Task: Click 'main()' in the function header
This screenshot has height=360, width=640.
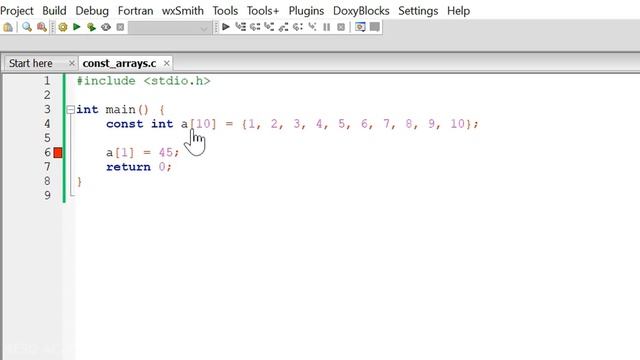Action: click(x=127, y=109)
